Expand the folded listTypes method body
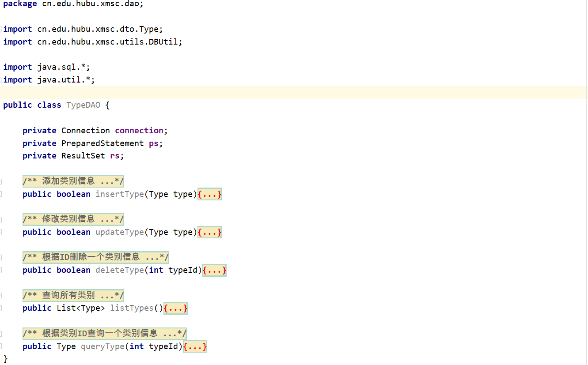 click(x=175, y=308)
